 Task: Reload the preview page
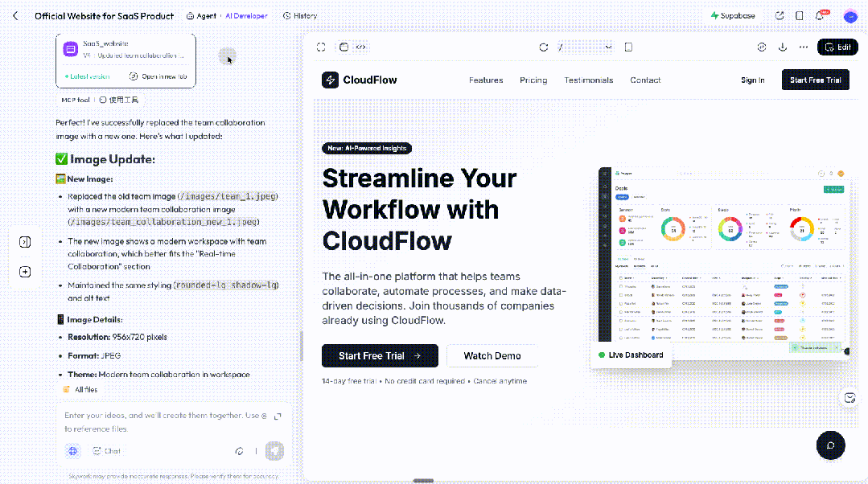pyautogui.click(x=544, y=47)
